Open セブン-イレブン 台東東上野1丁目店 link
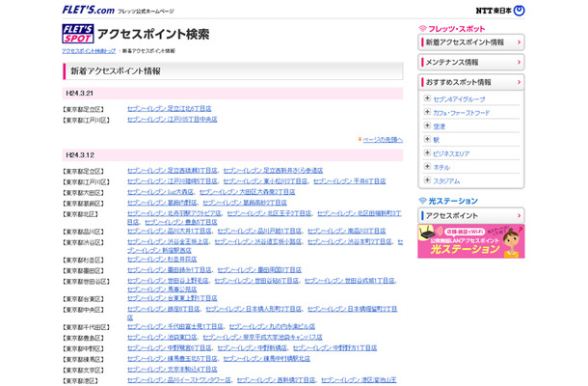This screenshot has height=386, width=588. (173, 298)
